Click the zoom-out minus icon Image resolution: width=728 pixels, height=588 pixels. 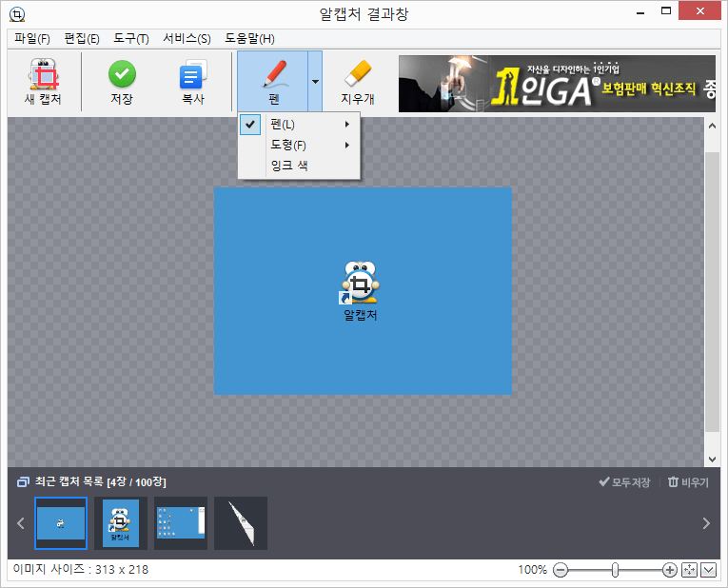click(561, 570)
